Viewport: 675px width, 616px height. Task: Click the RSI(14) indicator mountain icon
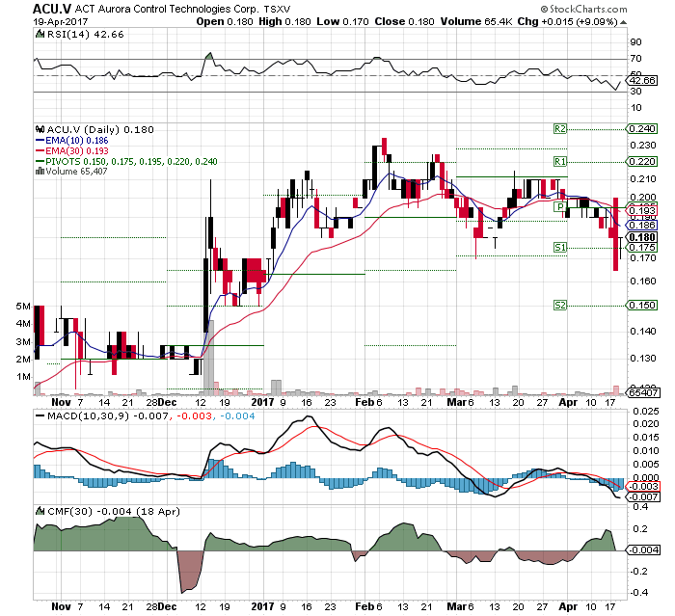[40, 34]
